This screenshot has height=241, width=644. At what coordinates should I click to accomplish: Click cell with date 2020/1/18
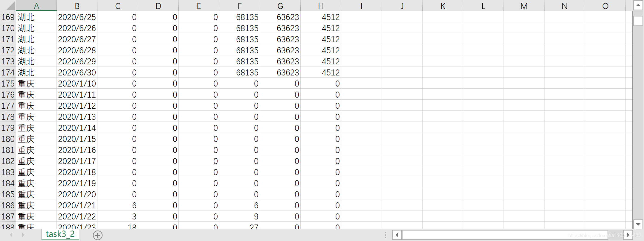[x=77, y=172]
